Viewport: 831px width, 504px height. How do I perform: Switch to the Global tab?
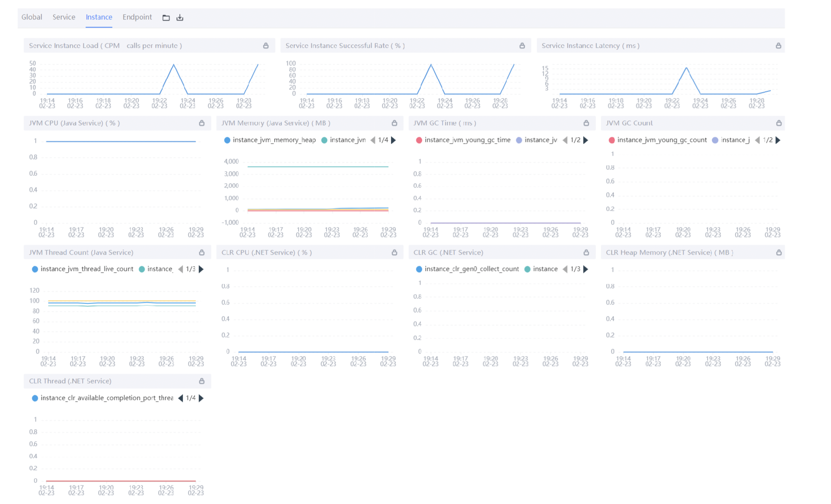[x=32, y=17]
